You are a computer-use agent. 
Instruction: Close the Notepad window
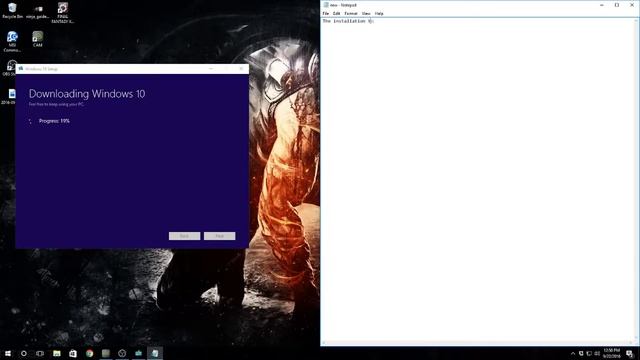coord(632,5)
